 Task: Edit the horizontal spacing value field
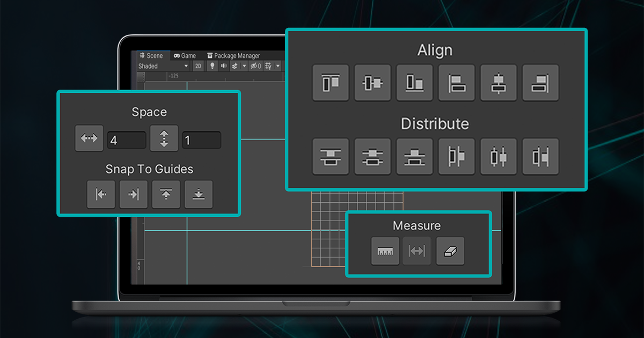pyautogui.click(x=126, y=139)
